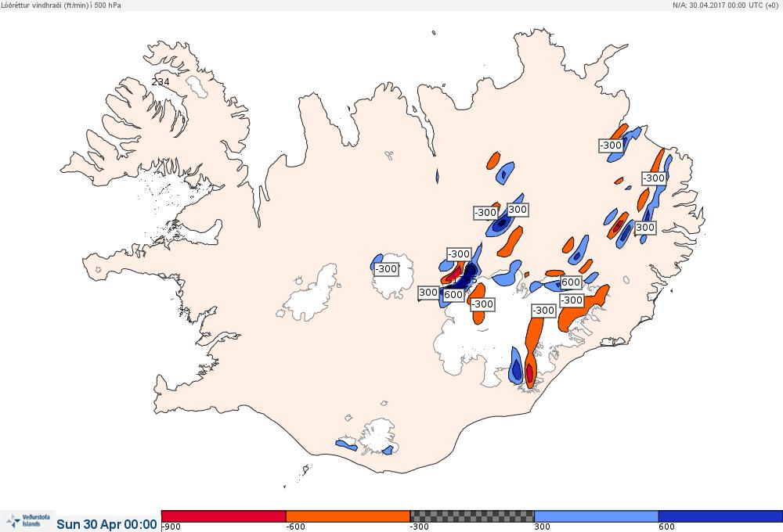This screenshot has height=532, width=783.
Task: Select the easternmost 300 contour label
Action: (645, 228)
